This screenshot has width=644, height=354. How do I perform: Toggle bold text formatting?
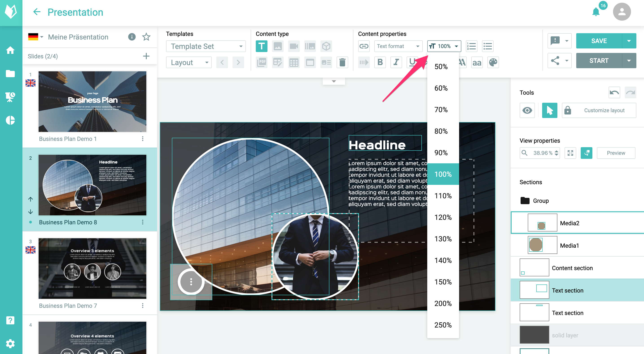click(x=380, y=62)
